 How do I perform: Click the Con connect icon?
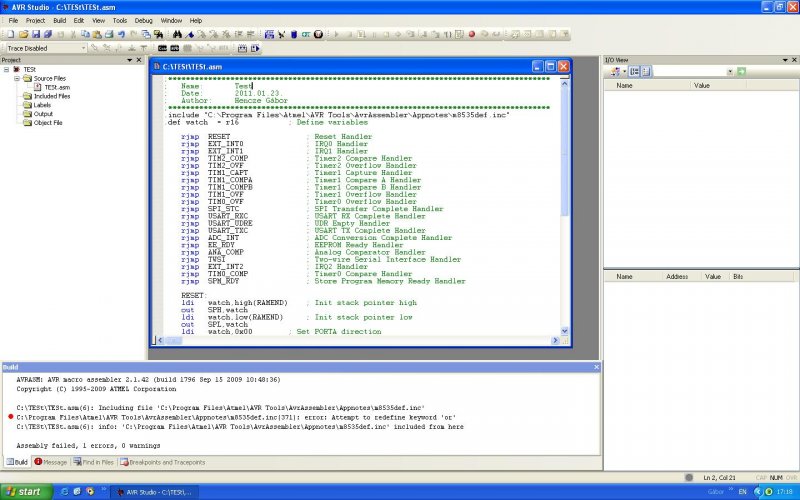tap(306, 34)
